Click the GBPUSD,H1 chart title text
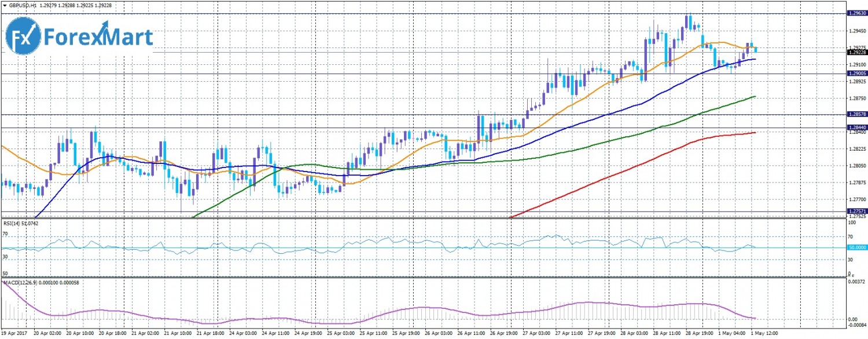Viewport: 868px width, 339px height. (x=24, y=5)
